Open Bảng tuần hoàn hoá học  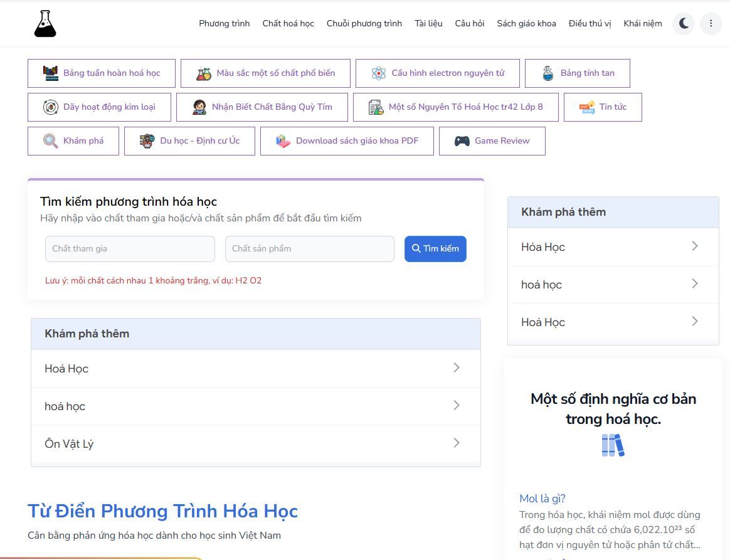102,73
